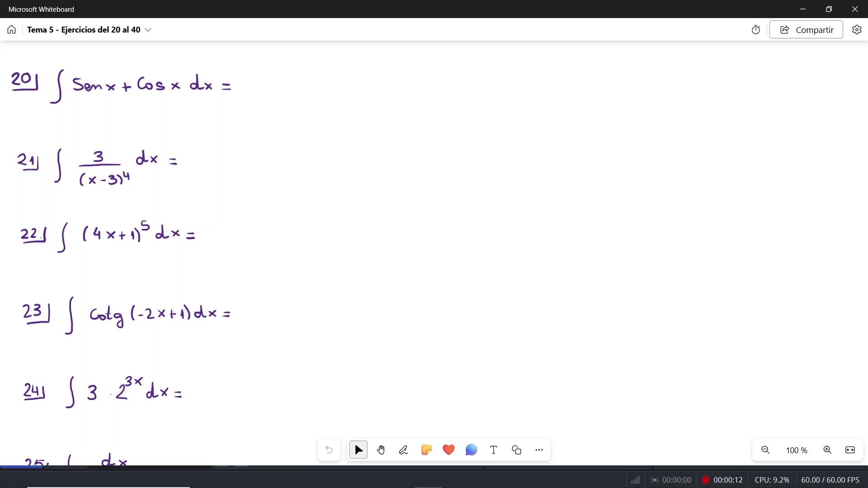868x488 pixels.
Task: Zoom in on the whiteboard
Action: [x=827, y=450]
